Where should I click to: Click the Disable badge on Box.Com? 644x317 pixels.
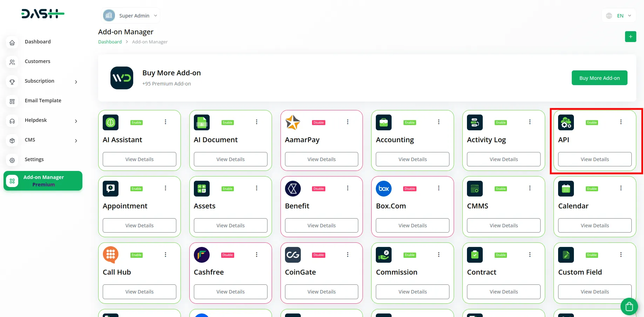coord(410,189)
